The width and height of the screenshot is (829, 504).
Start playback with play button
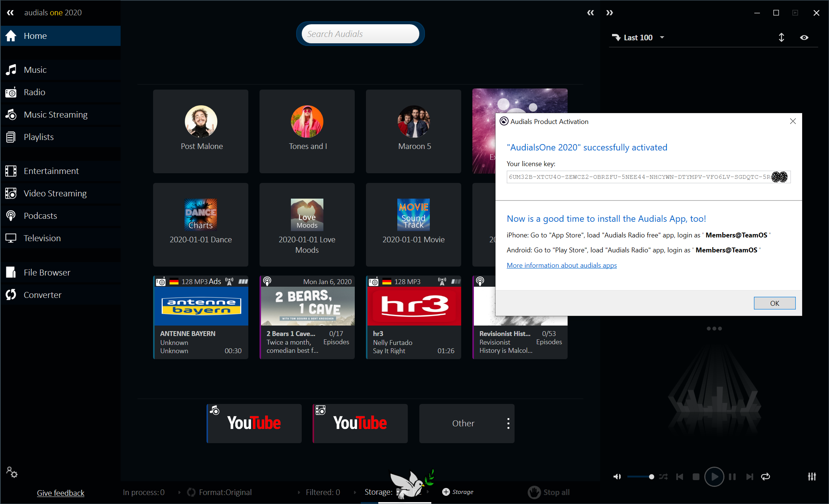pyautogui.click(x=714, y=477)
